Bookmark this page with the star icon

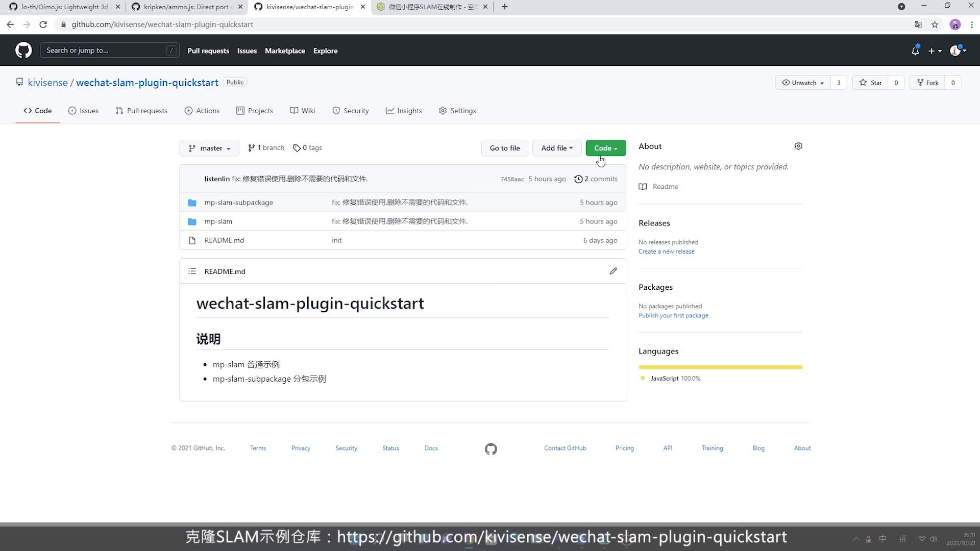tap(935, 24)
